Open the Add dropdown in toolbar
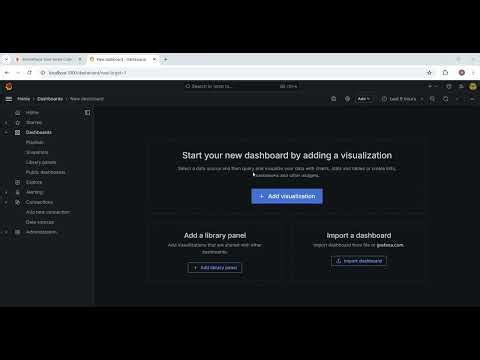The width and height of the screenshot is (480, 360). tap(364, 99)
